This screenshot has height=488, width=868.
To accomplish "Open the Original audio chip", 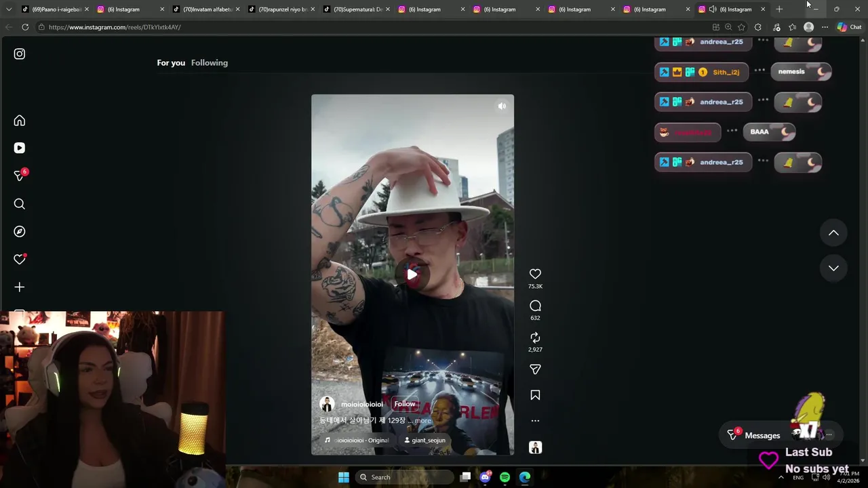I will 356,440.
